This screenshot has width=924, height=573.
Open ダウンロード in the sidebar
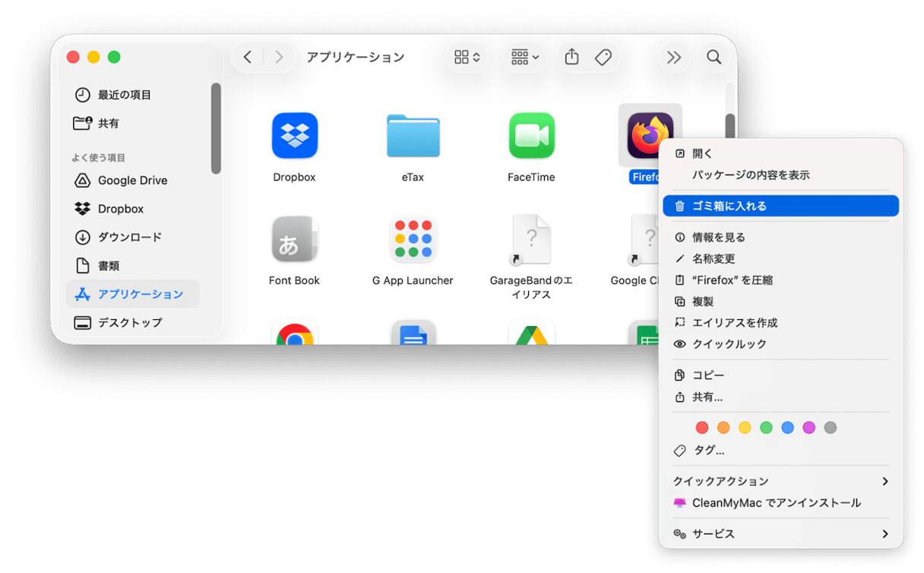(x=132, y=237)
